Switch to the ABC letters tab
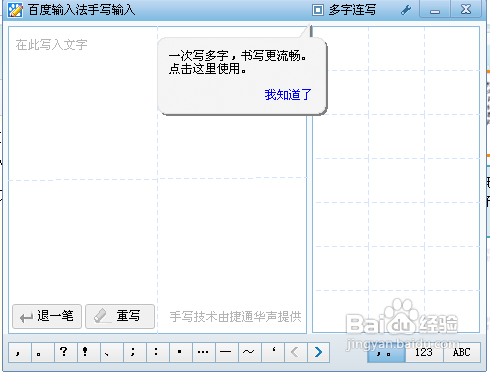490x372 pixels. tap(462, 352)
